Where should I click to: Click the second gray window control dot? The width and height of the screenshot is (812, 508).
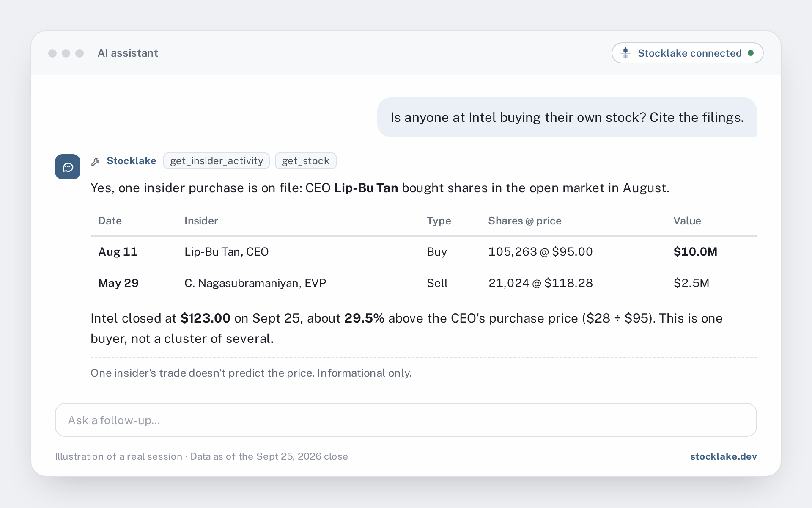66,53
